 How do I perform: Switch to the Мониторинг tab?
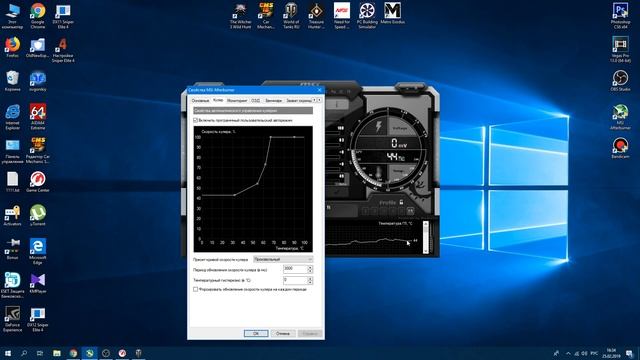click(237, 100)
